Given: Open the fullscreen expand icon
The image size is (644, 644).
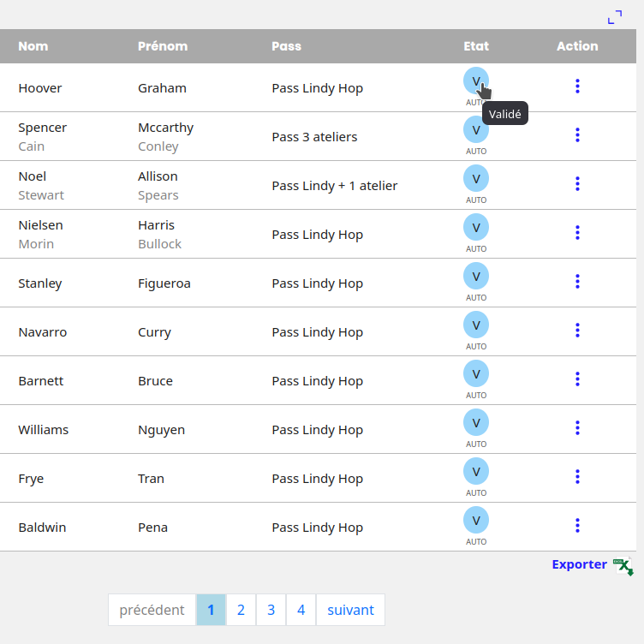Looking at the screenshot, I should (x=614, y=17).
